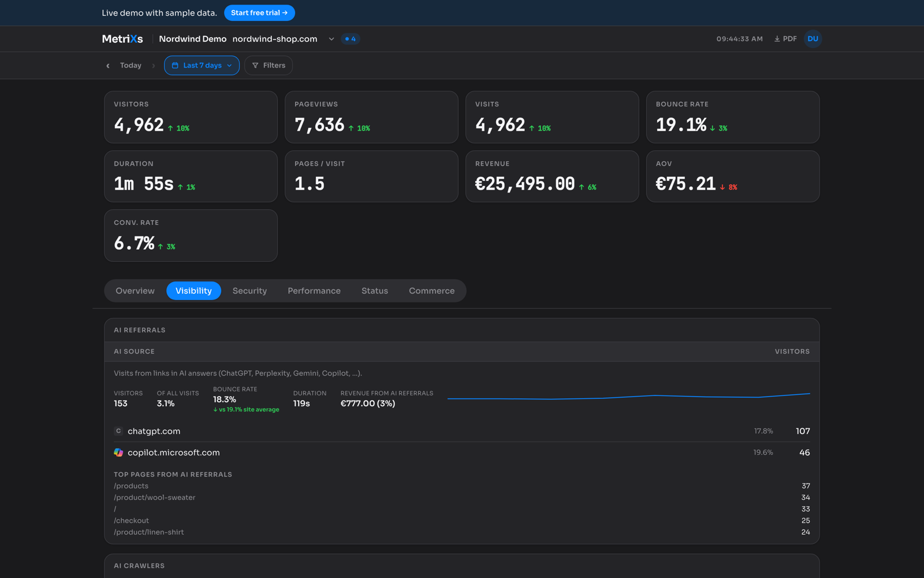Click the AI referrals trend sparkline
Screen dimensions: 924x578
point(629,397)
